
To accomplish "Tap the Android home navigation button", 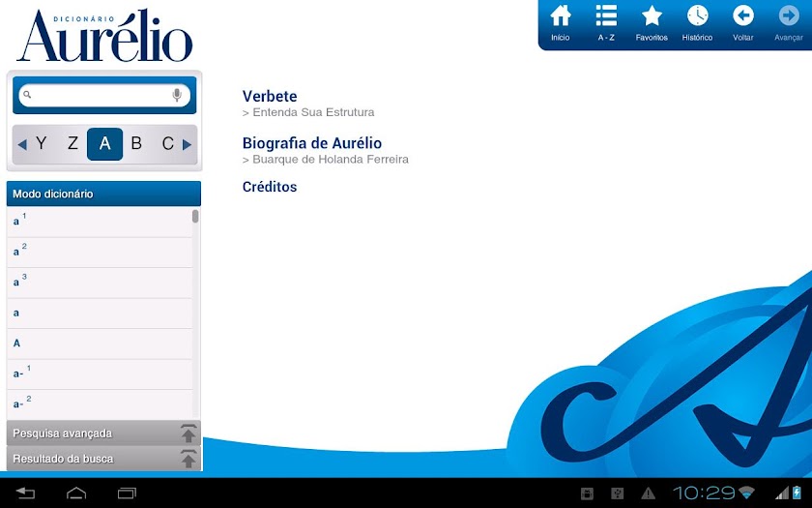I will point(76,493).
